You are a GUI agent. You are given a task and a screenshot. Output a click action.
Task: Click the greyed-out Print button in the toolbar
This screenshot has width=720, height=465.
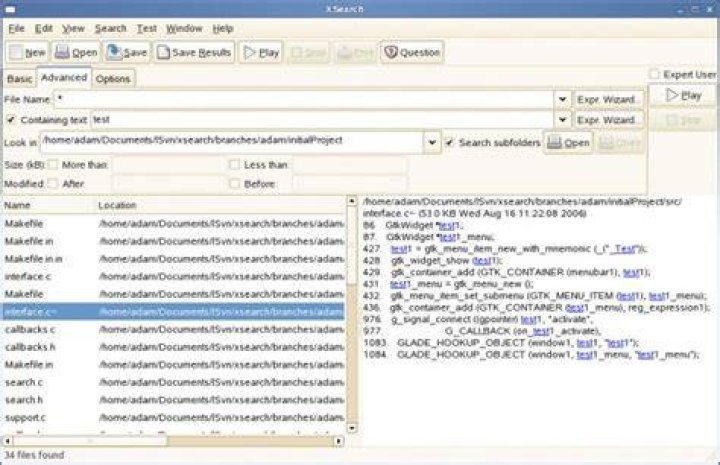tap(355, 53)
